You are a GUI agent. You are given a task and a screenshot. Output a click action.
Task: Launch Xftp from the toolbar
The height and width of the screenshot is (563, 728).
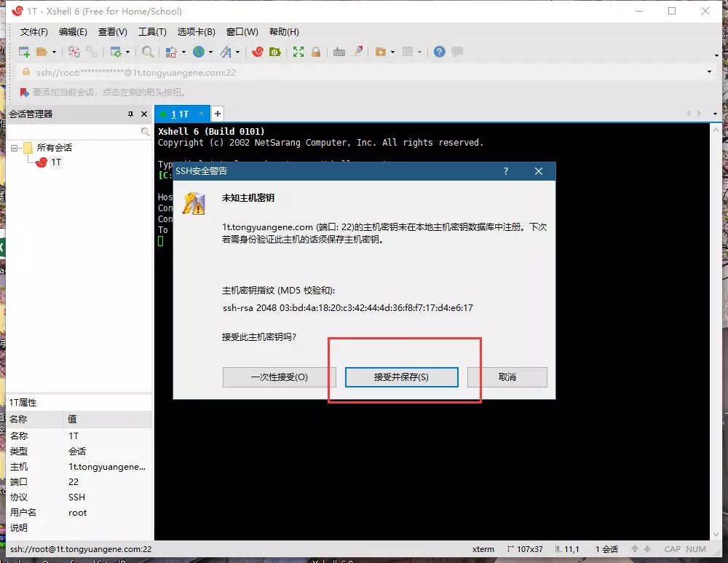point(275,51)
